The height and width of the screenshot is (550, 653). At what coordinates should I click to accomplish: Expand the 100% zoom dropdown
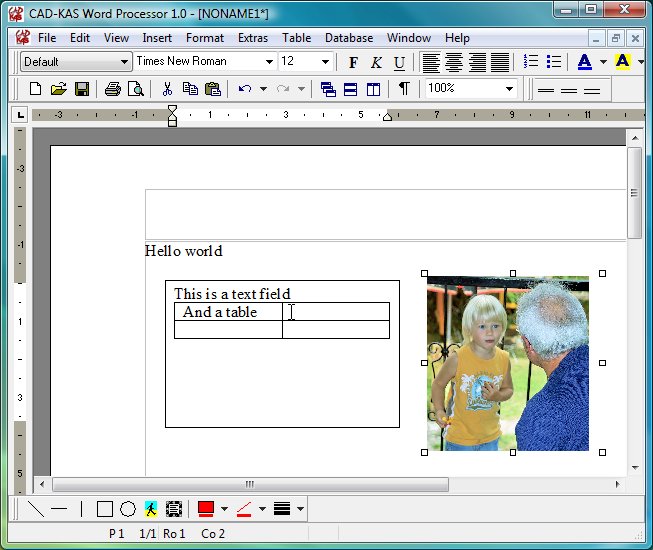(509, 89)
